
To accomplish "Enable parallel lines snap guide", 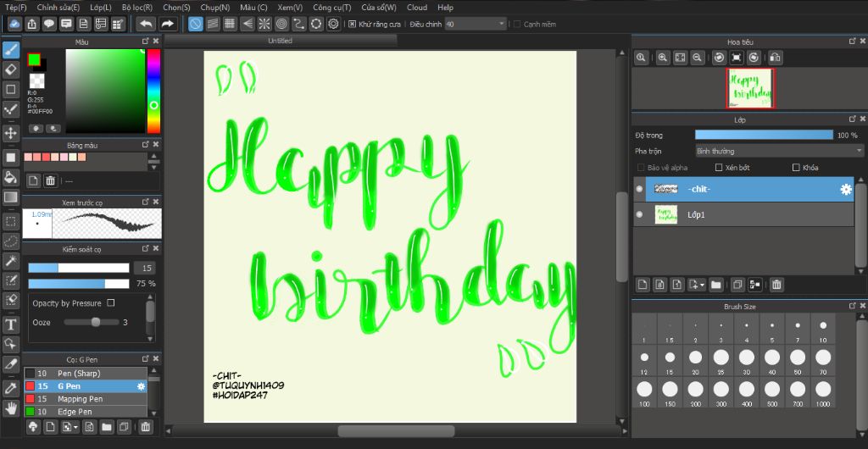I will click(x=213, y=24).
